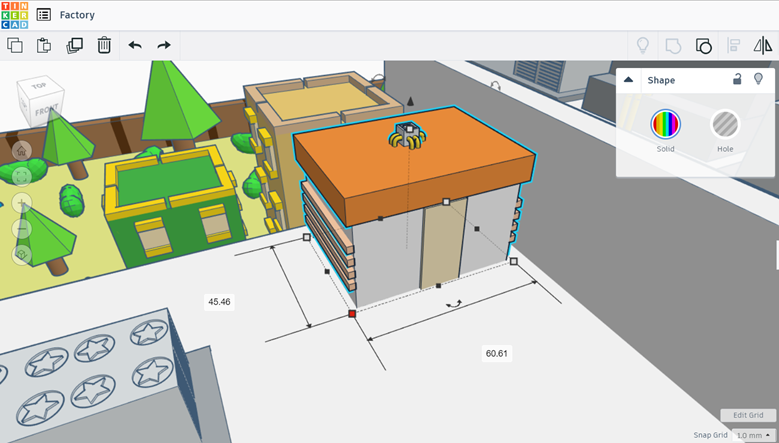The image size is (779, 443).
Task: Redo the last undone action
Action: tap(164, 45)
